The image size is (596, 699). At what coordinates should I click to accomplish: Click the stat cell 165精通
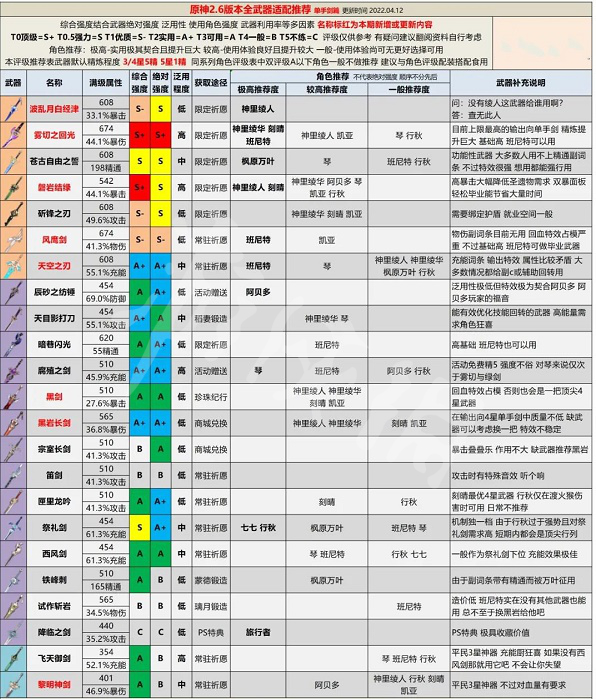point(106,587)
